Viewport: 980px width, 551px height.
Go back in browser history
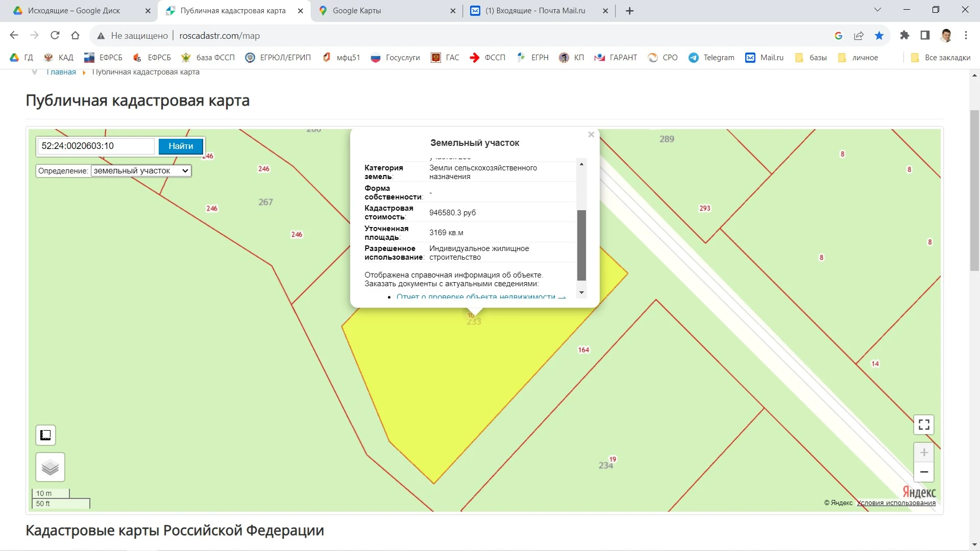14,35
